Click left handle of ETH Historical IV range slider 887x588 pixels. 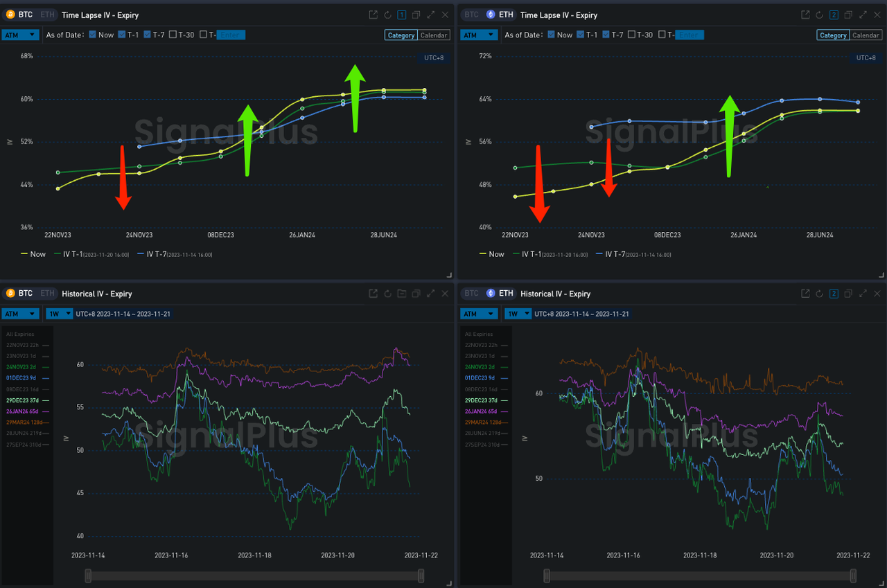pyautogui.click(x=547, y=576)
